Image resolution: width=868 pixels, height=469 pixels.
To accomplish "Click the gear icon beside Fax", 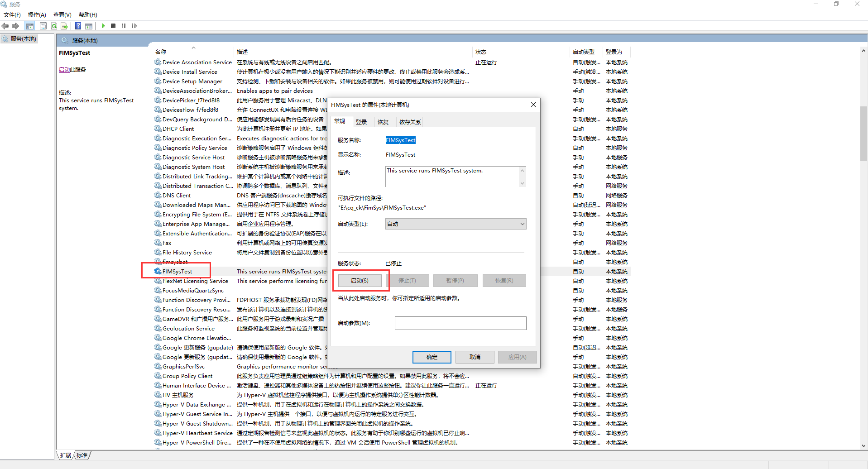I will [158, 243].
